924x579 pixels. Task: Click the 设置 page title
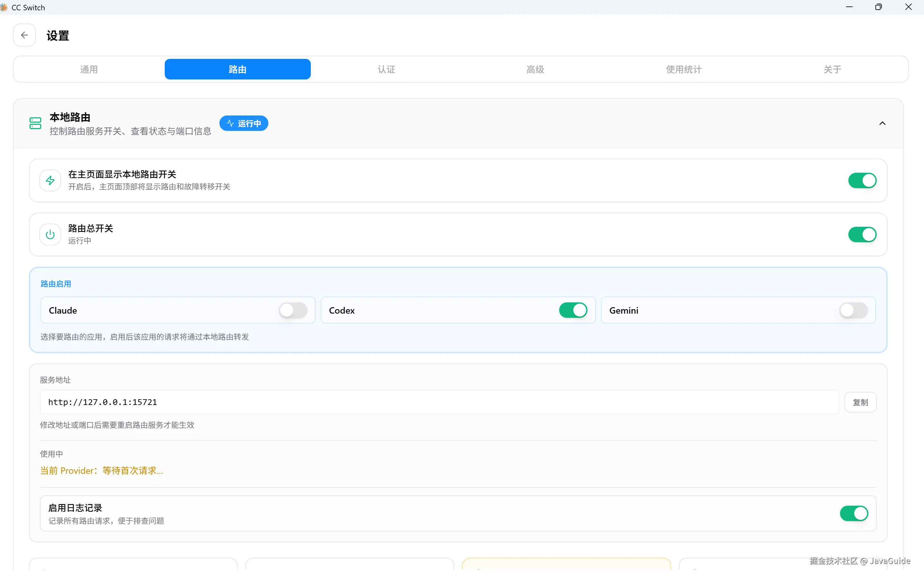[58, 36]
